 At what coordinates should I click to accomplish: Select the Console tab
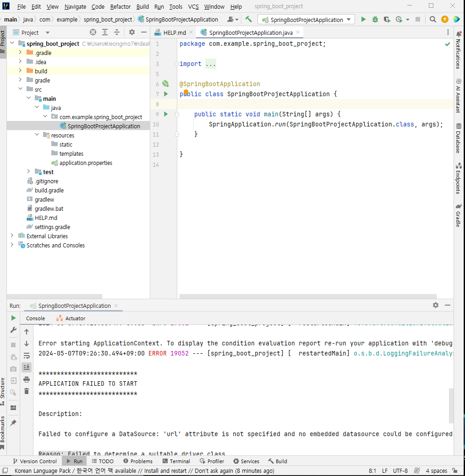pos(35,318)
